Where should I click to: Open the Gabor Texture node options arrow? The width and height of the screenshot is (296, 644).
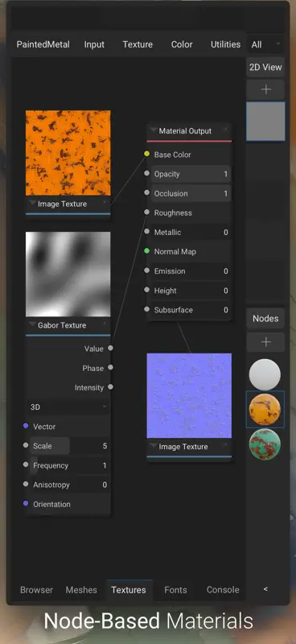click(105, 324)
